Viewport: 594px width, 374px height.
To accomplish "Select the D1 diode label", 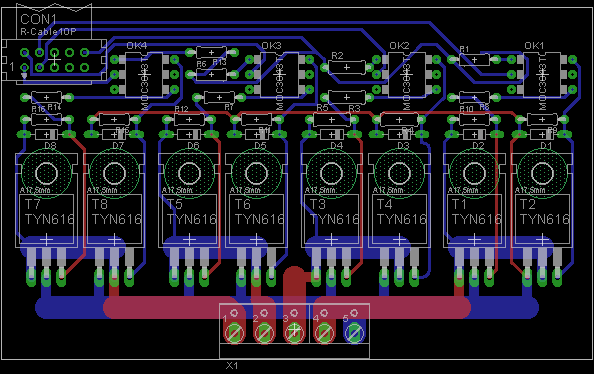I will pos(546,146).
